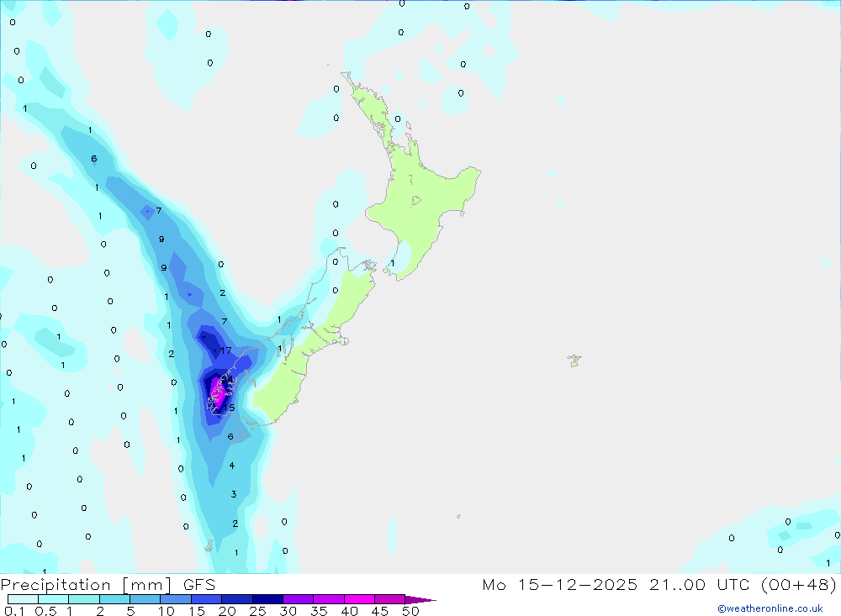Screen dimensions: 841x616
Task: Click the '35' legend scale label
Action: coord(319,611)
